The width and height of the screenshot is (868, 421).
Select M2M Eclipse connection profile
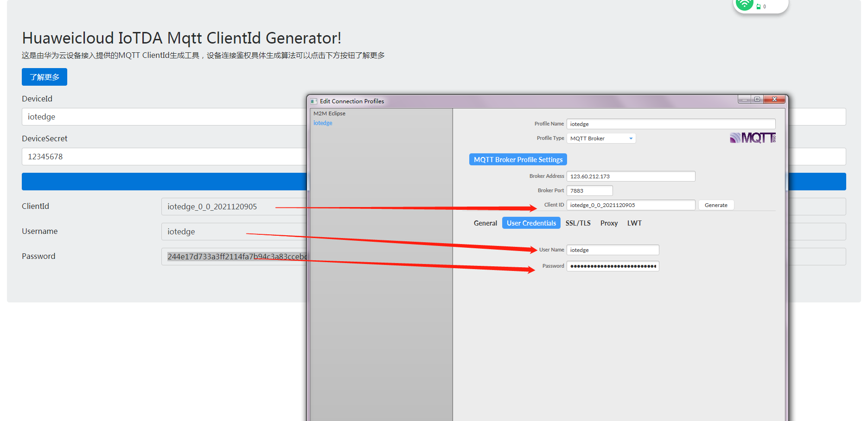pyautogui.click(x=329, y=113)
